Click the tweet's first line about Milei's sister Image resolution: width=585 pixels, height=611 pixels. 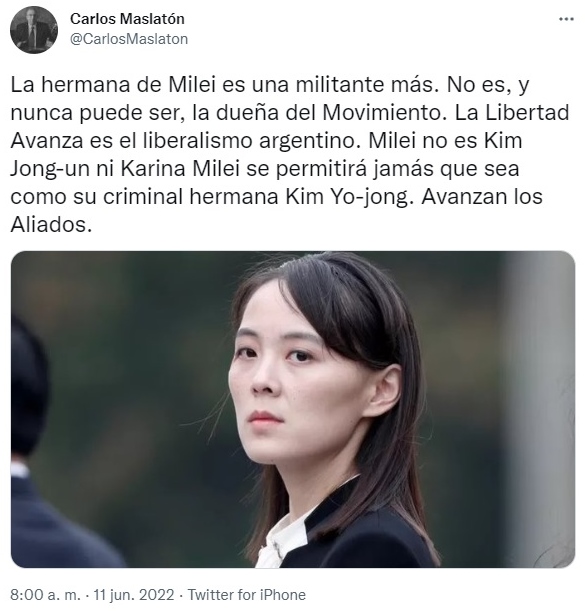(270, 85)
